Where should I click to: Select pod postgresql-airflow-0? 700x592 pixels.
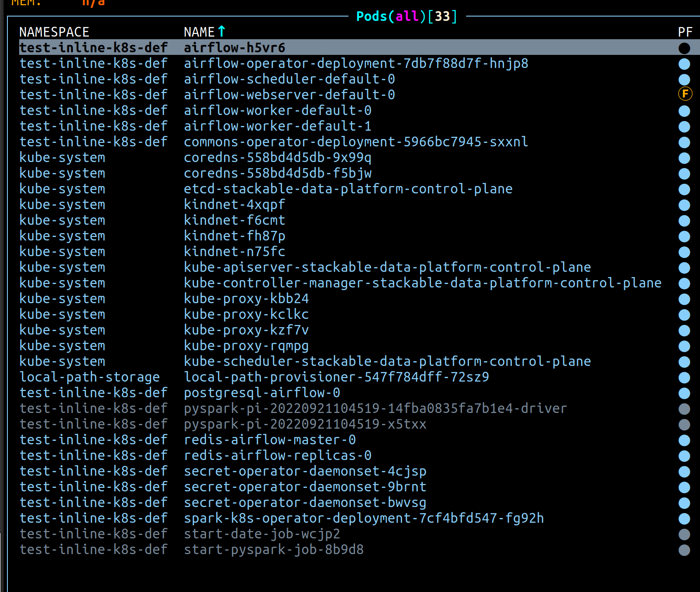tap(262, 393)
